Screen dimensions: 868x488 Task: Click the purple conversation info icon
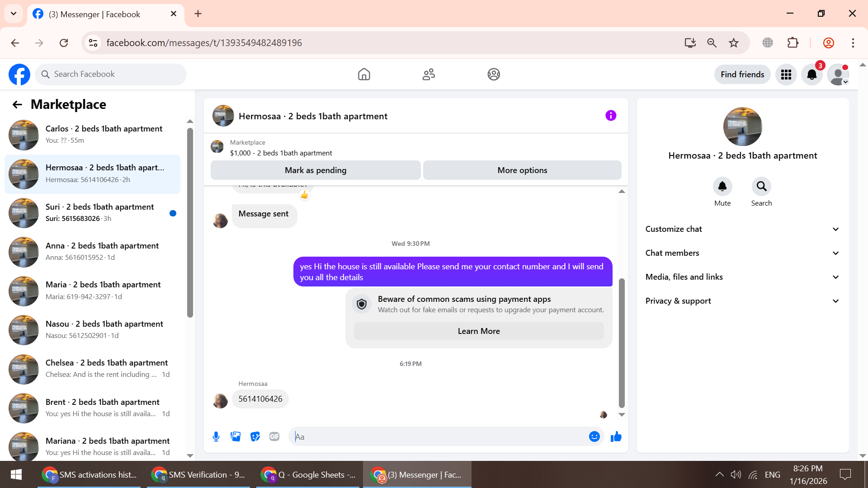tap(611, 116)
